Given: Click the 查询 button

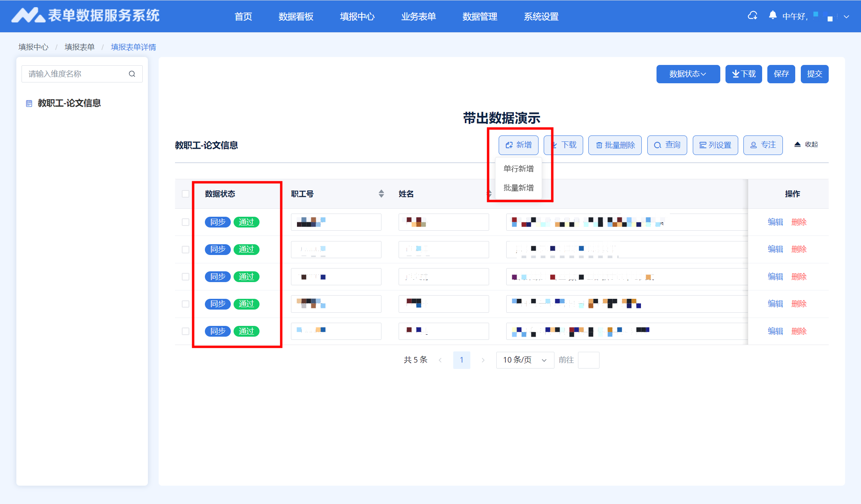Looking at the screenshot, I should pos(667,145).
